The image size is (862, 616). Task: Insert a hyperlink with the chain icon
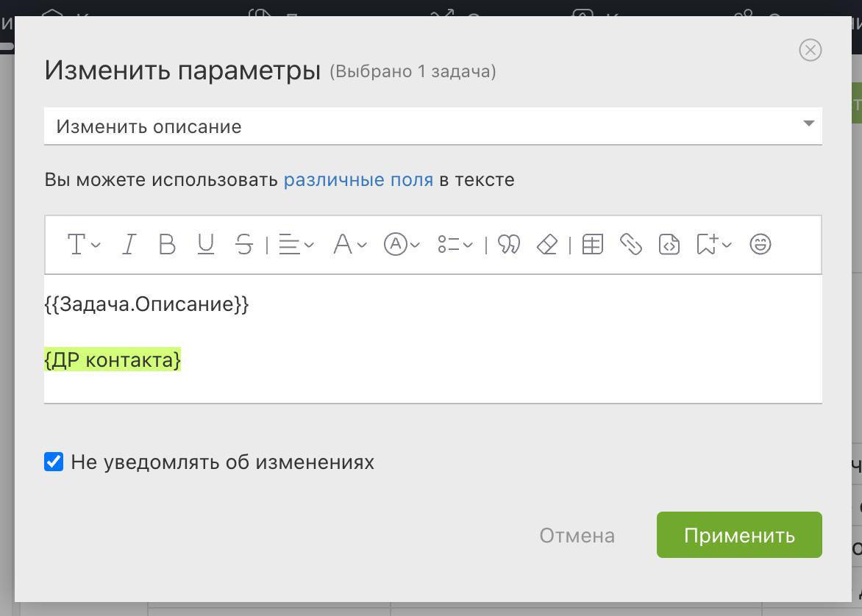pos(631,244)
